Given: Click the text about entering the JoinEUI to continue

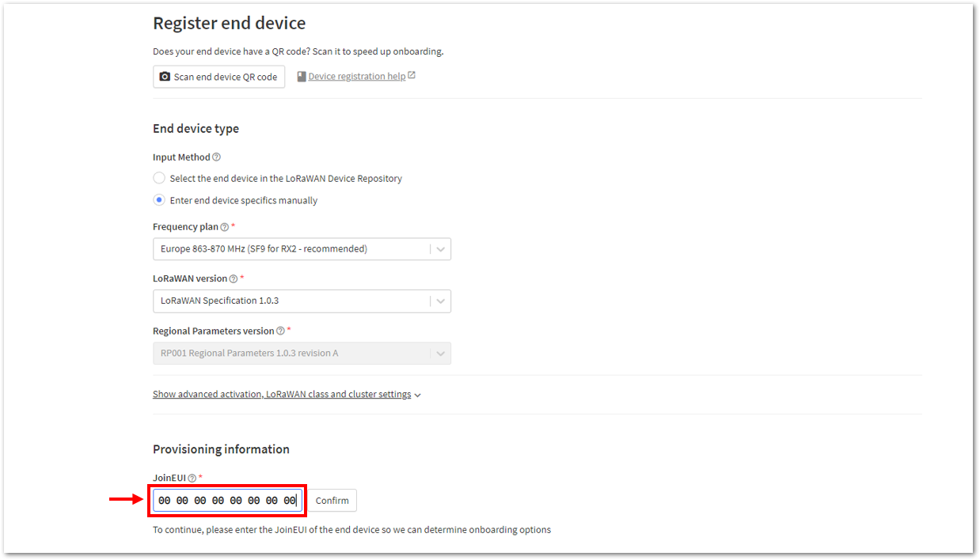Looking at the screenshot, I should point(351,529).
